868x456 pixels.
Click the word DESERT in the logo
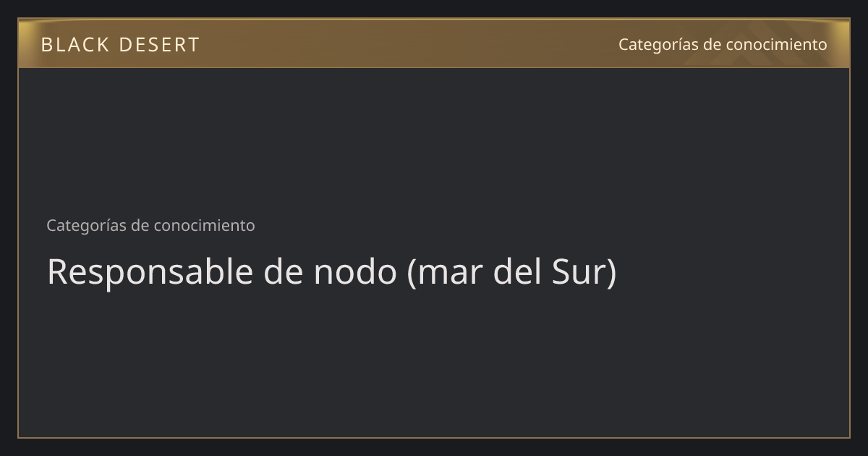click(x=159, y=45)
